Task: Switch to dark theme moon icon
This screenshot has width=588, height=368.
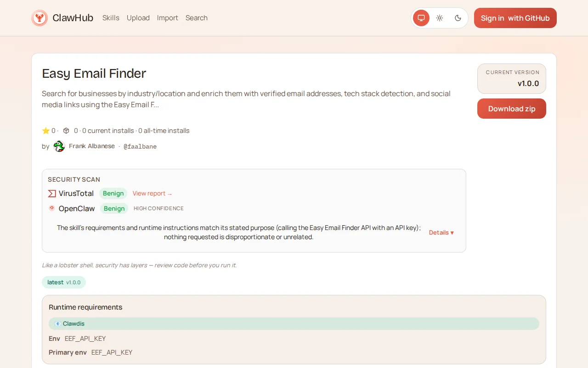Action: click(458, 18)
